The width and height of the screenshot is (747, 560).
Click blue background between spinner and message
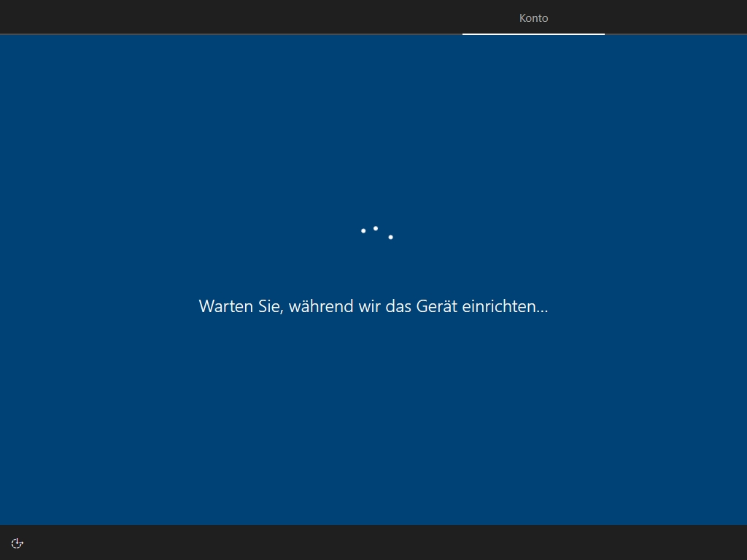pos(373,270)
